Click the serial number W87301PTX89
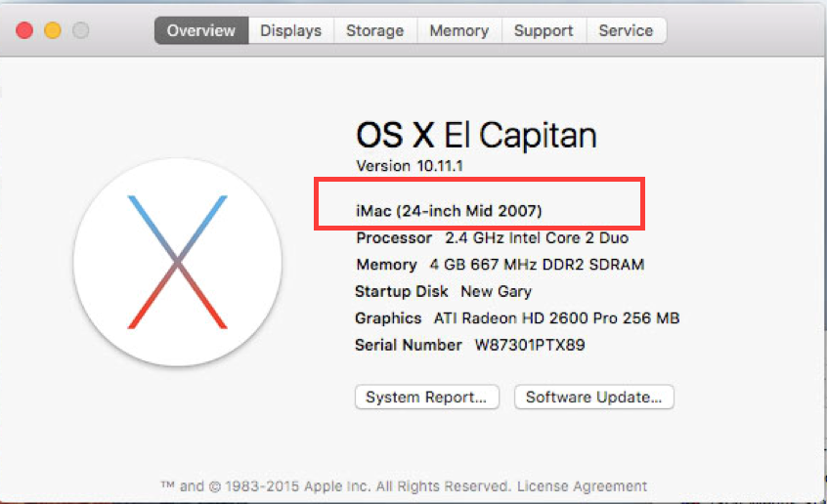Screen dimensions: 827x504 tap(530, 345)
